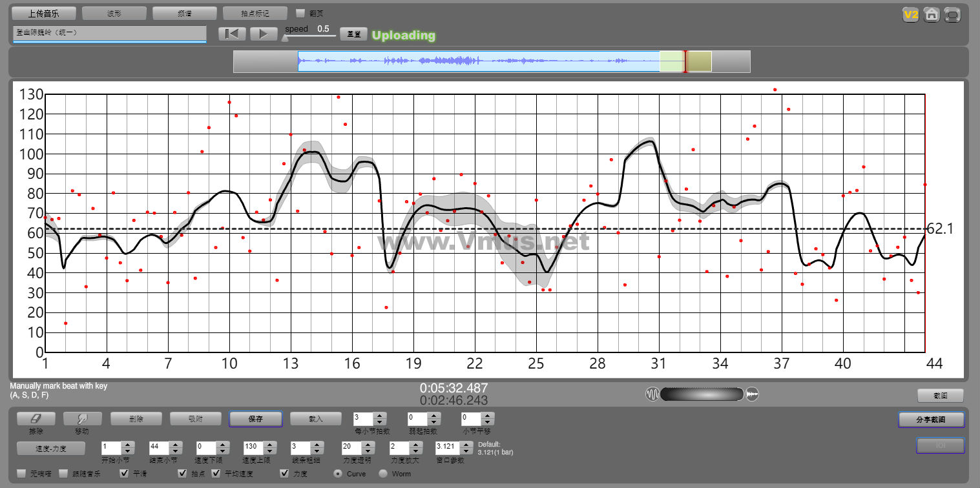Uncheck the 平滑 smoothing checkbox
980x488 pixels.
pos(123,474)
